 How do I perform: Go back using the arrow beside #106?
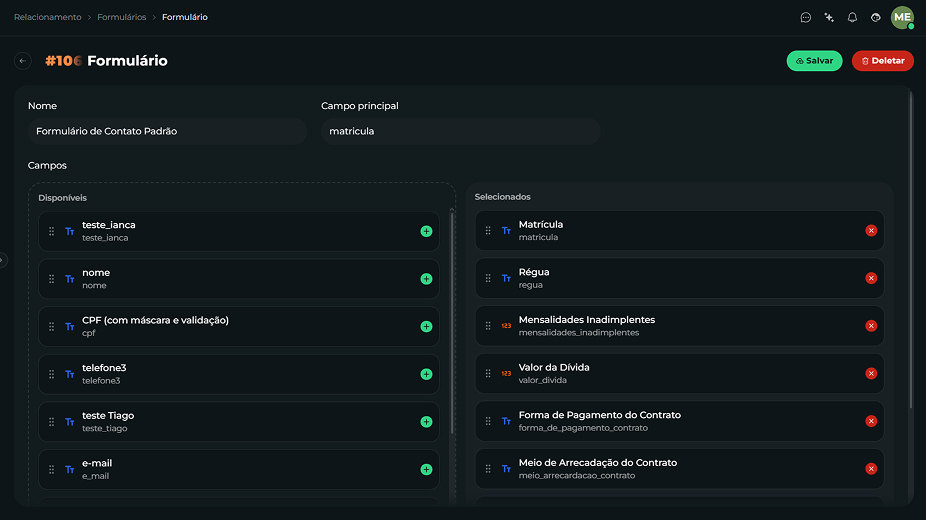(x=22, y=61)
